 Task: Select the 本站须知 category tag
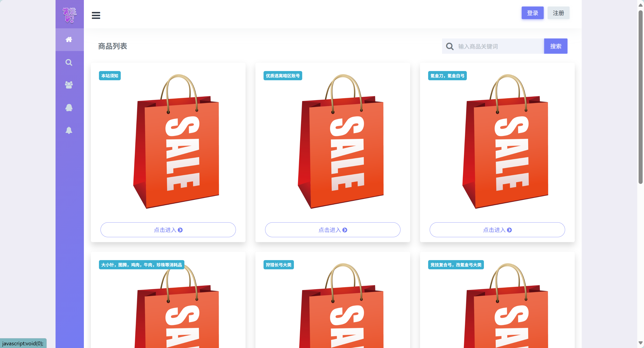coord(110,76)
